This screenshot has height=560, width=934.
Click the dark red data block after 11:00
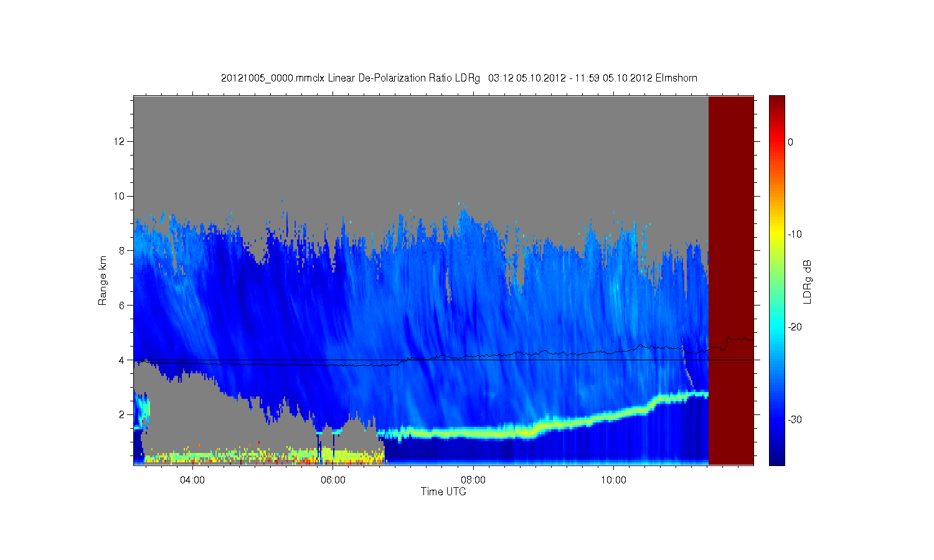tap(731, 280)
